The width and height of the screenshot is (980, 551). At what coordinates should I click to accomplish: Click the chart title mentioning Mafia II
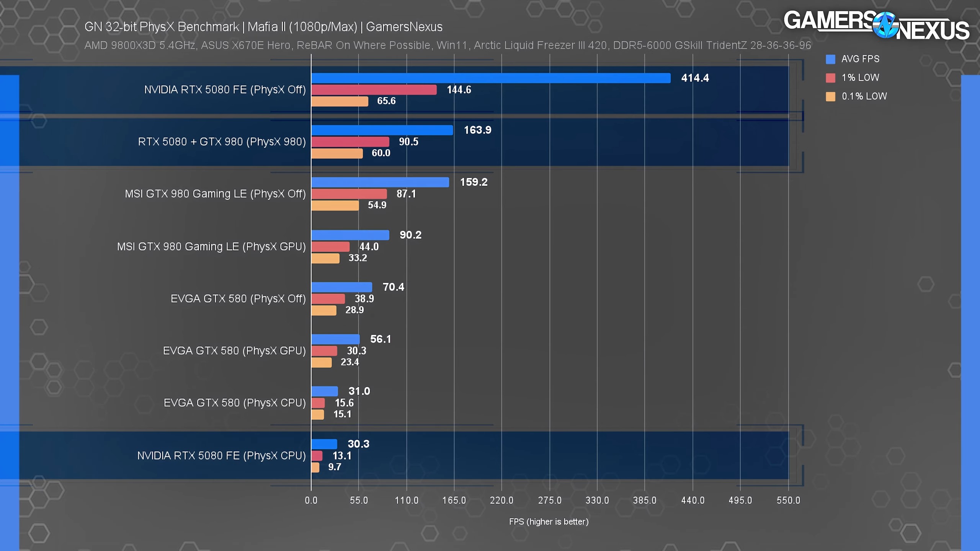[x=263, y=27]
